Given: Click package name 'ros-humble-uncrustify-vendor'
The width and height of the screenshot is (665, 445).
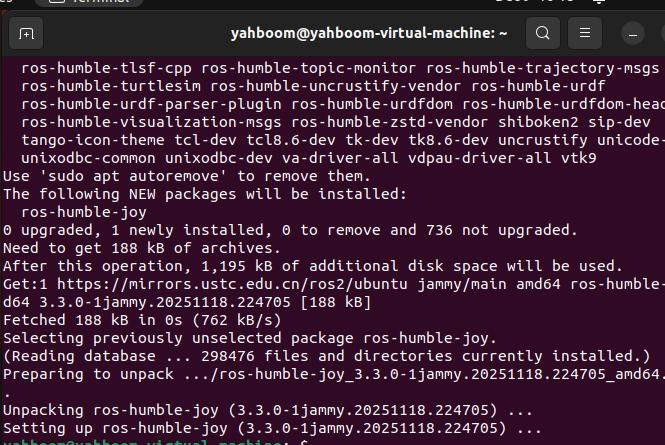Looking at the screenshot, I should click(x=335, y=86).
